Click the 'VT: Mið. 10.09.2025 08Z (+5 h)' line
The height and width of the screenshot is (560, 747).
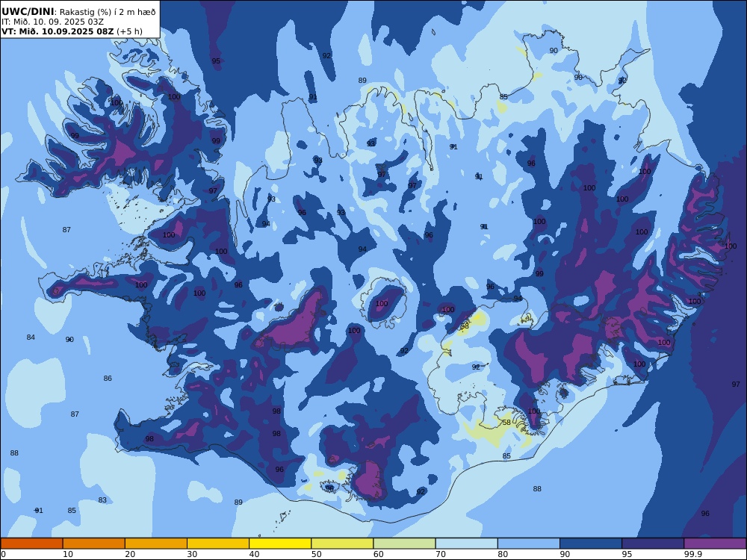tap(72, 31)
